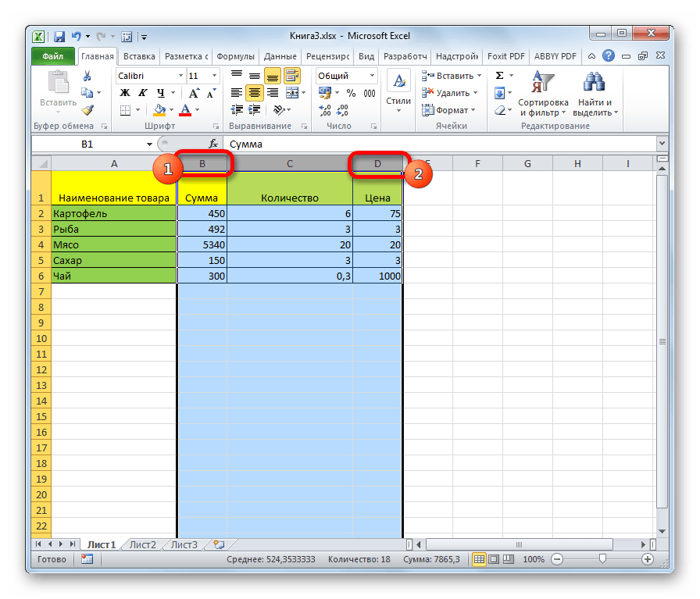
Task: Toggle italic К formatting
Action: pyautogui.click(x=138, y=93)
